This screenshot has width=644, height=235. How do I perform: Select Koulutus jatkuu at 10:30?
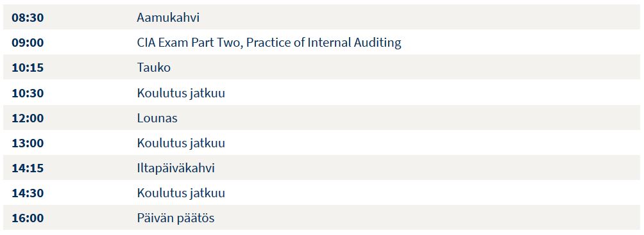click(181, 93)
